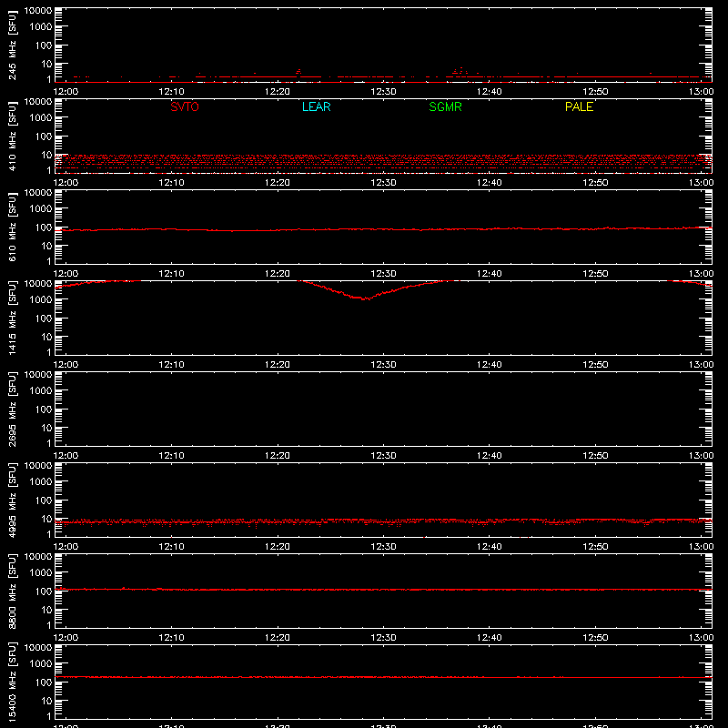Click the minimum of the 1415 MHz curve dip
This screenshot has height=728, width=728.
click(366, 298)
